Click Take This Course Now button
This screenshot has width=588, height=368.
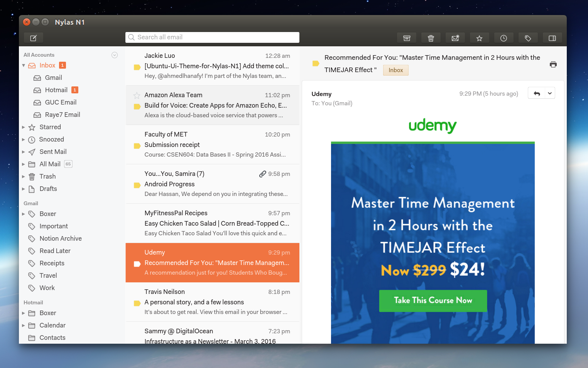tap(433, 301)
